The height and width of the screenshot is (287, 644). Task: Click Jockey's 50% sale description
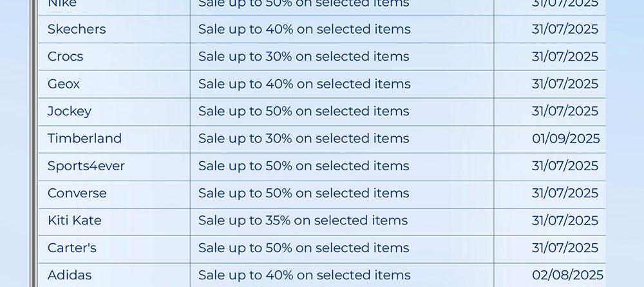coord(304,112)
